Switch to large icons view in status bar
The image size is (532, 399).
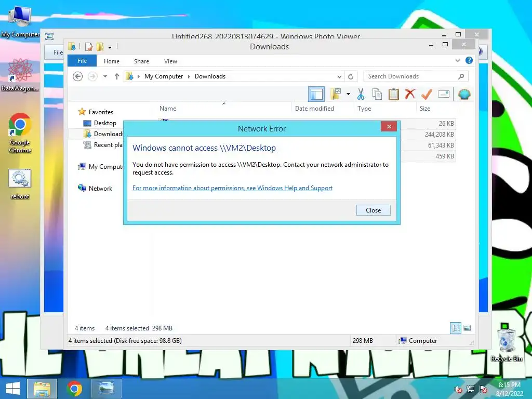point(467,328)
